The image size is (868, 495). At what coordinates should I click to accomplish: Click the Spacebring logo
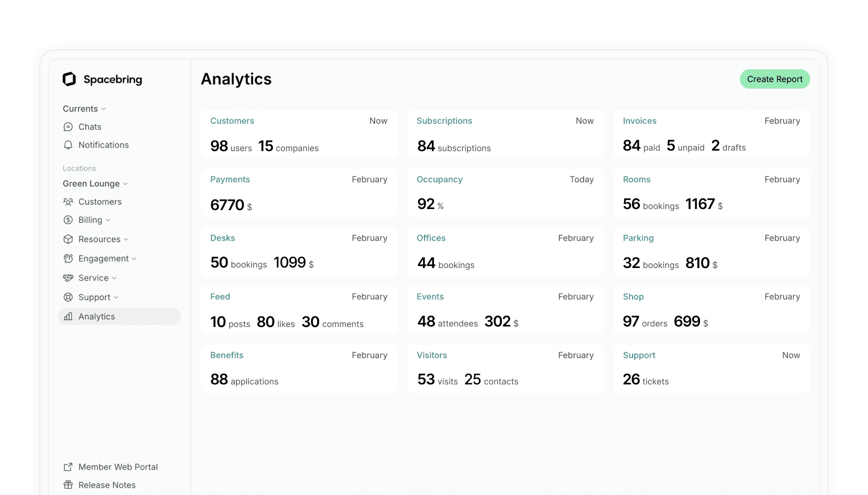pos(70,79)
